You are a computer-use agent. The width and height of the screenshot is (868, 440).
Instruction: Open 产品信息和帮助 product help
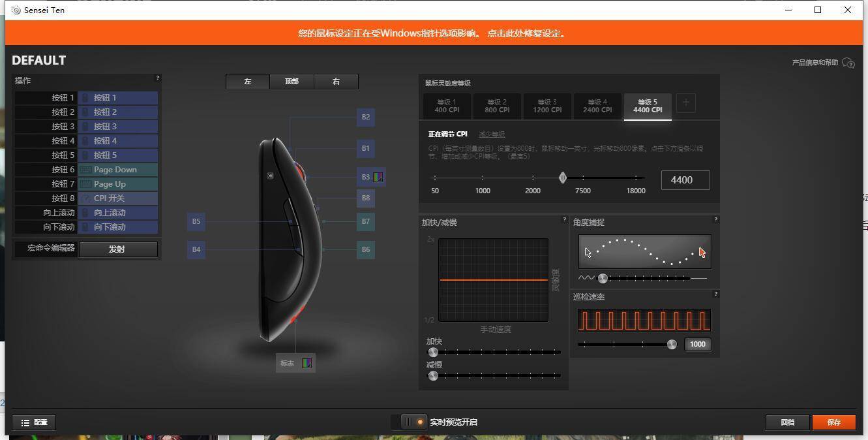pos(823,63)
